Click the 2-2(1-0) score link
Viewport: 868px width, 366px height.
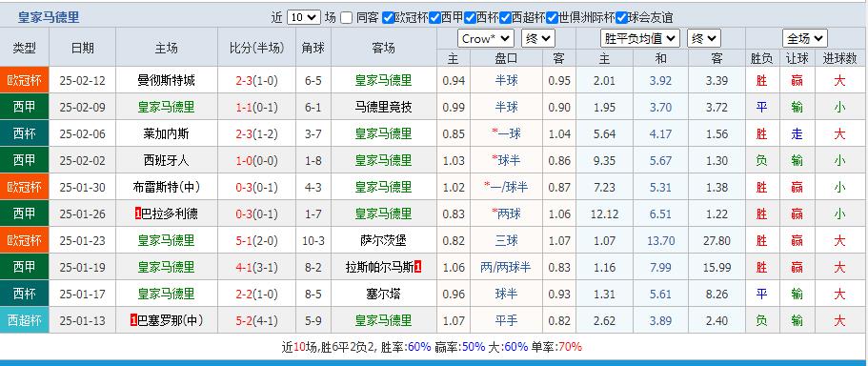[x=257, y=294]
